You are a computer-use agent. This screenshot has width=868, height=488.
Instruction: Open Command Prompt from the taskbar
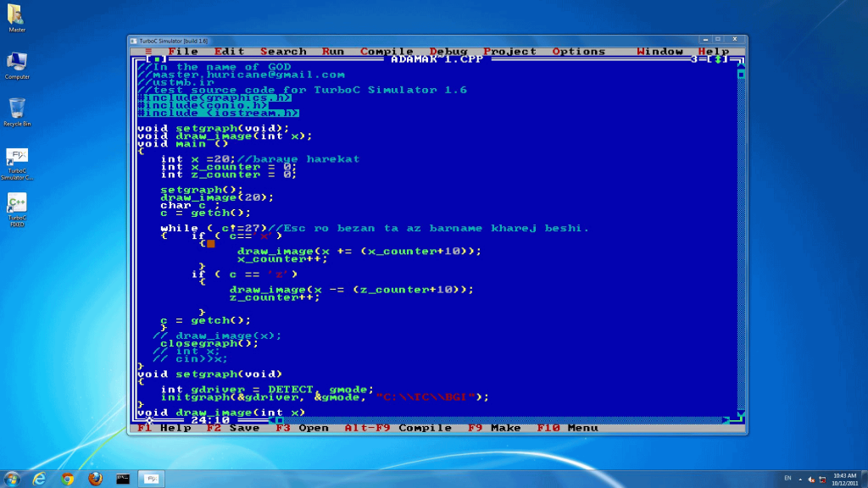[124, 478]
